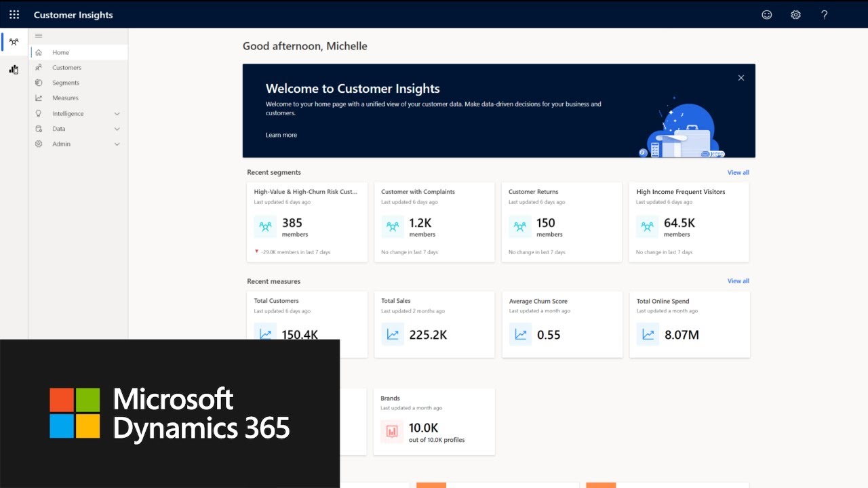The image size is (868, 488).
Task: Open the settings gear icon
Action: 795,14
